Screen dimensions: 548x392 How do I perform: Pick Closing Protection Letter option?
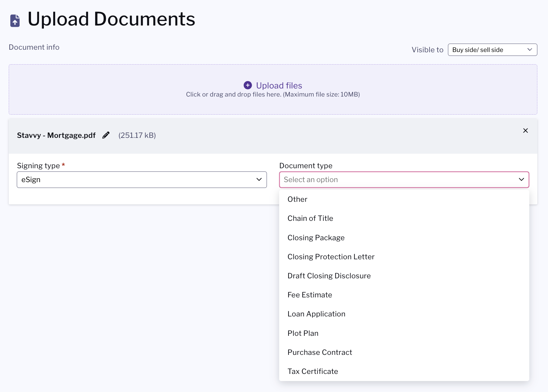pos(404,257)
